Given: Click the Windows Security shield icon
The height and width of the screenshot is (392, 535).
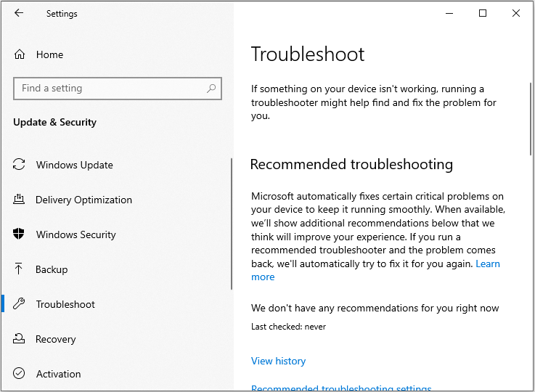Looking at the screenshot, I should point(20,234).
